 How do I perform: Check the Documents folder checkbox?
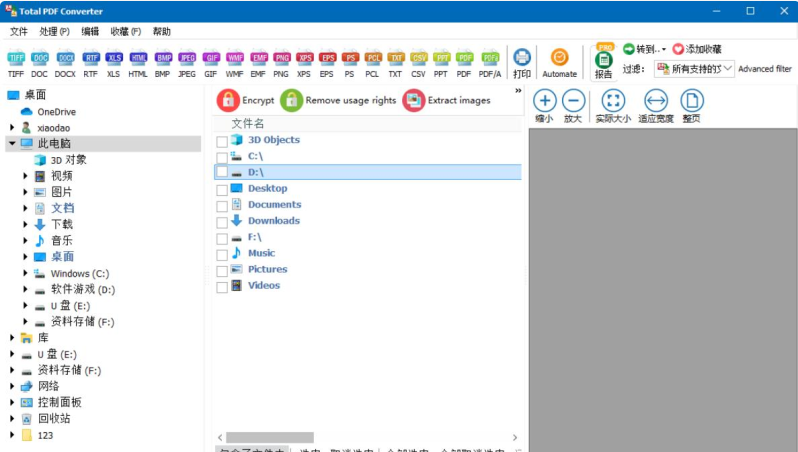(222, 206)
